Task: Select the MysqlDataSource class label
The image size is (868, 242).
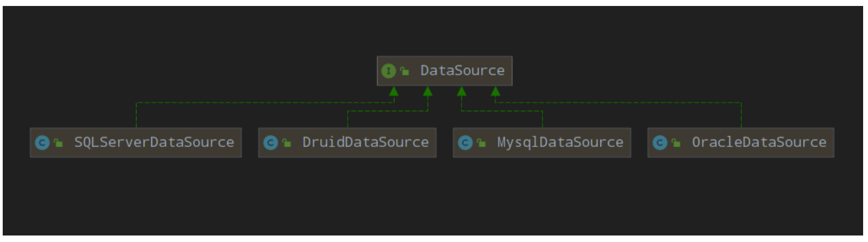Action: pyautogui.click(x=560, y=142)
